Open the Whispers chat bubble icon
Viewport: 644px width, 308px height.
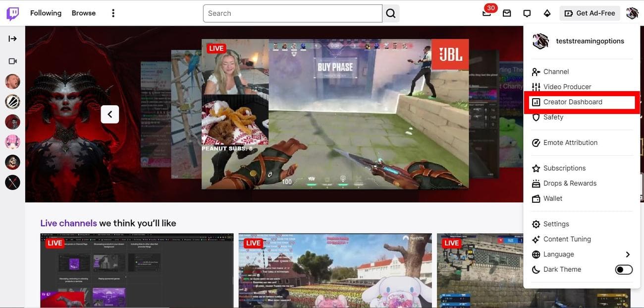click(x=527, y=13)
